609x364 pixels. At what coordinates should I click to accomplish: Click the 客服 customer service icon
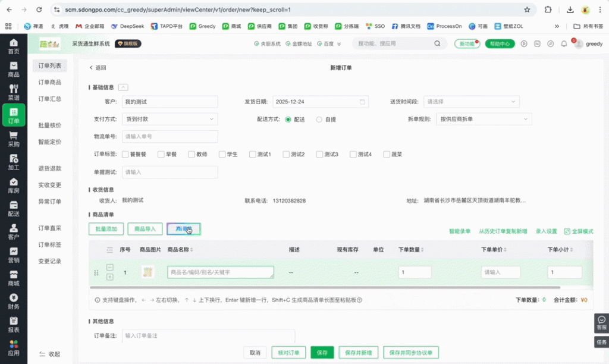601,323
